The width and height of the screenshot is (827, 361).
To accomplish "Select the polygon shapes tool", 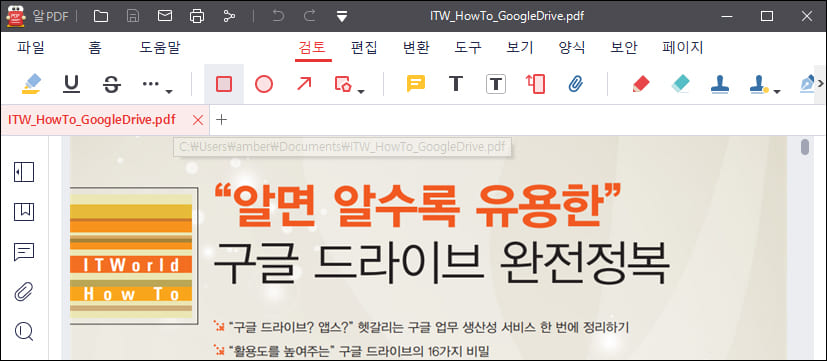I will pos(343,84).
